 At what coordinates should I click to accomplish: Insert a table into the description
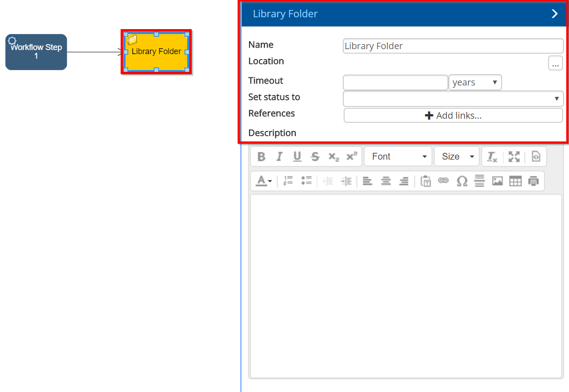515,181
